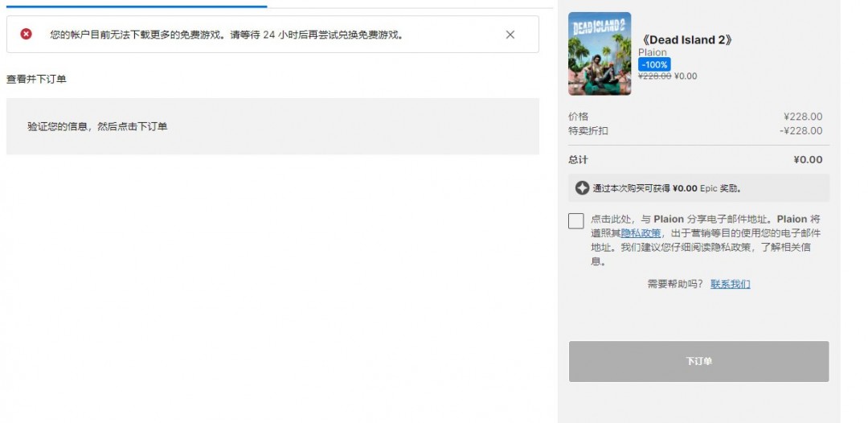Click the 联系我们 contact link
The width and height of the screenshot is (868, 423).
tap(730, 284)
